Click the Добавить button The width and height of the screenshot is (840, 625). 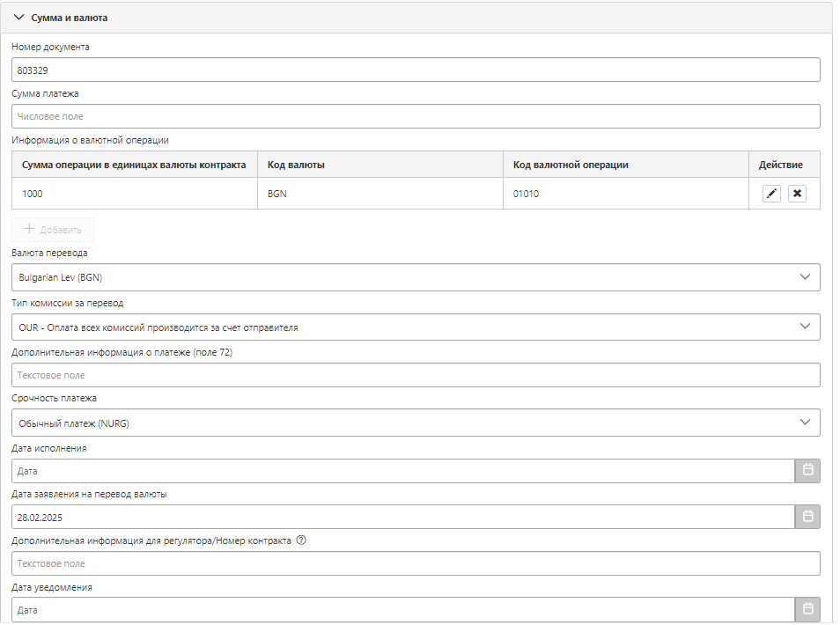(53, 230)
